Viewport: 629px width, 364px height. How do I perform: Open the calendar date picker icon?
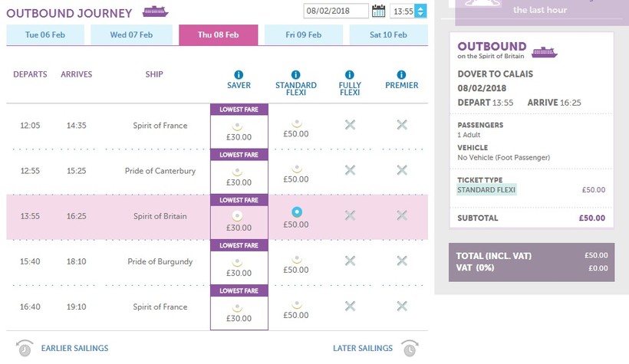378,11
